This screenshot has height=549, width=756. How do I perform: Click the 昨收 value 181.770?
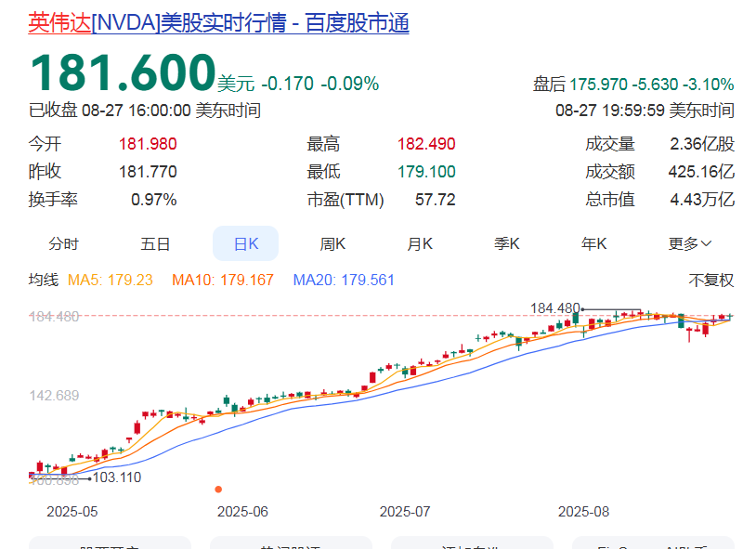tap(148, 172)
